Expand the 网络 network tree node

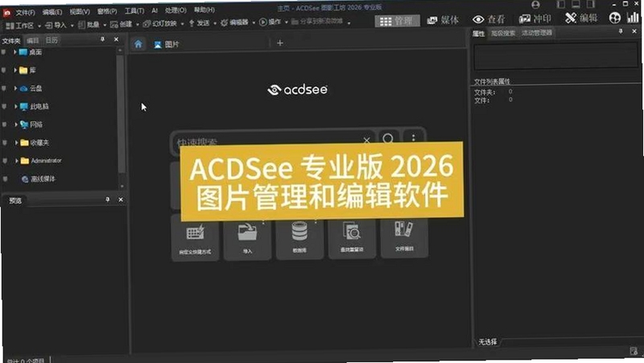16,125
